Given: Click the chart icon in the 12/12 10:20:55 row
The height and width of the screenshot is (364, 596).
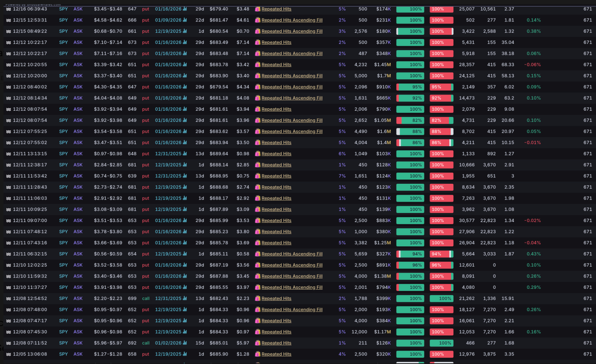Looking at the screenshot, I should [x=185, y=65].
